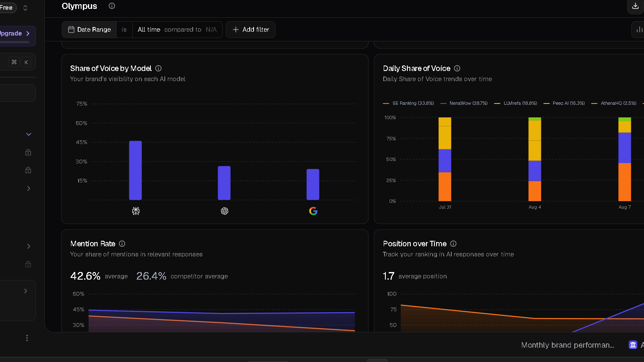Click the download icon at top right

(x=635, y=6)
